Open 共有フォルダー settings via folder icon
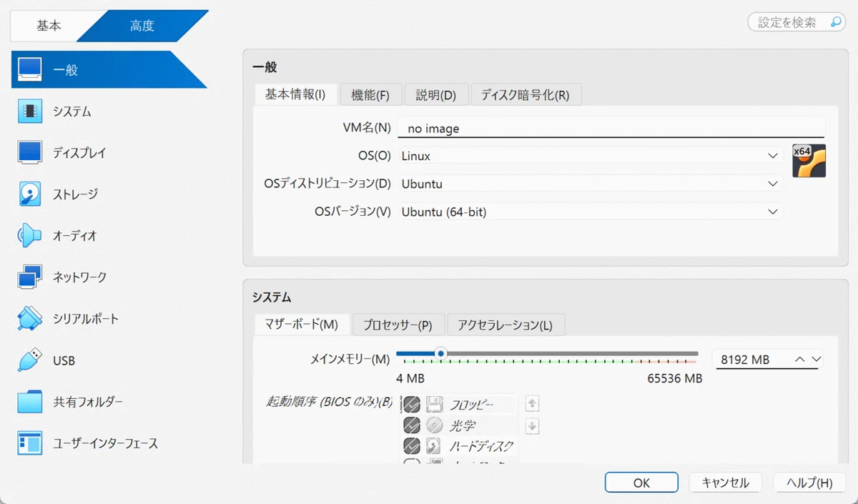 pos(30,401)
